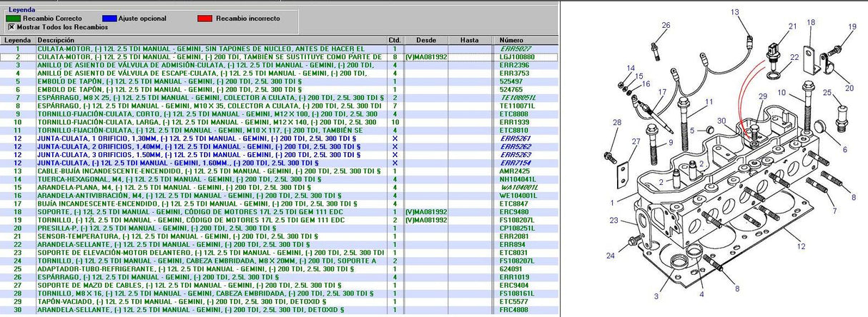Click callout 19 screw in the diagram

tap(852, 26)
